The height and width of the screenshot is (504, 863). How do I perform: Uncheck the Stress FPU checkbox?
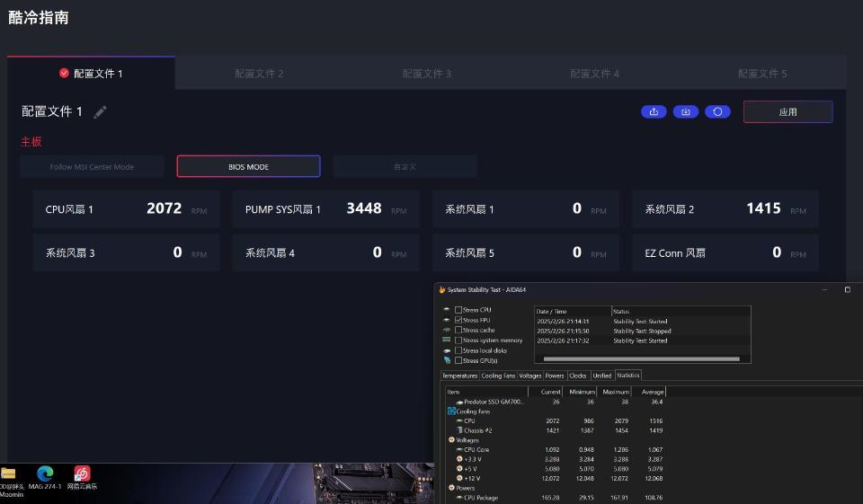pyautogui.click(x=458, y=320)
